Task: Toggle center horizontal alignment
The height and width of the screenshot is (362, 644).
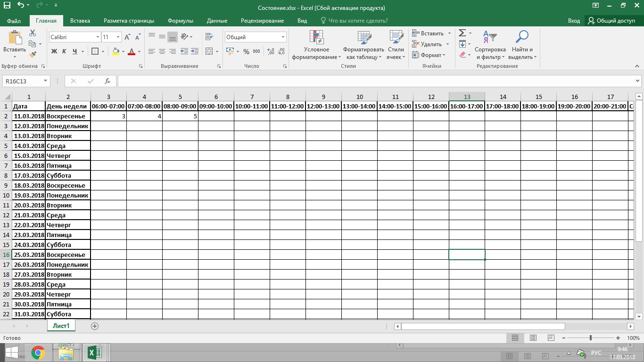Action: 162,51
